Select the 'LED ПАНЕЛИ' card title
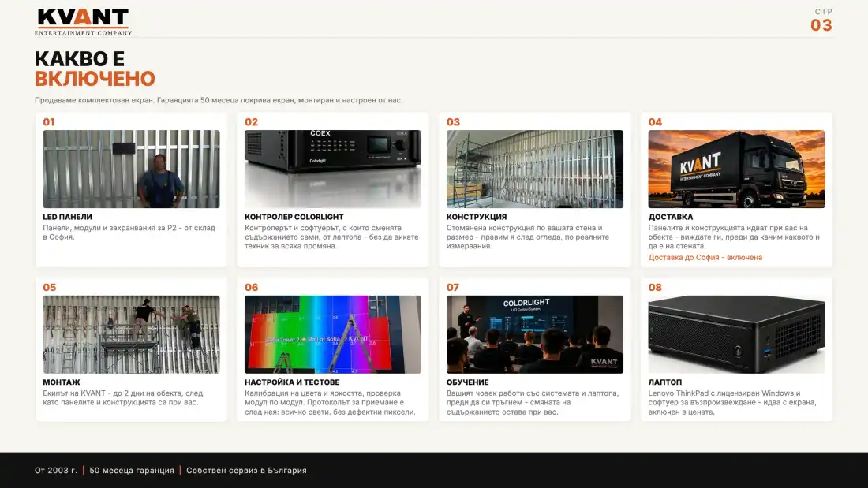The image size is (868, 488). (x=68, y=217)
